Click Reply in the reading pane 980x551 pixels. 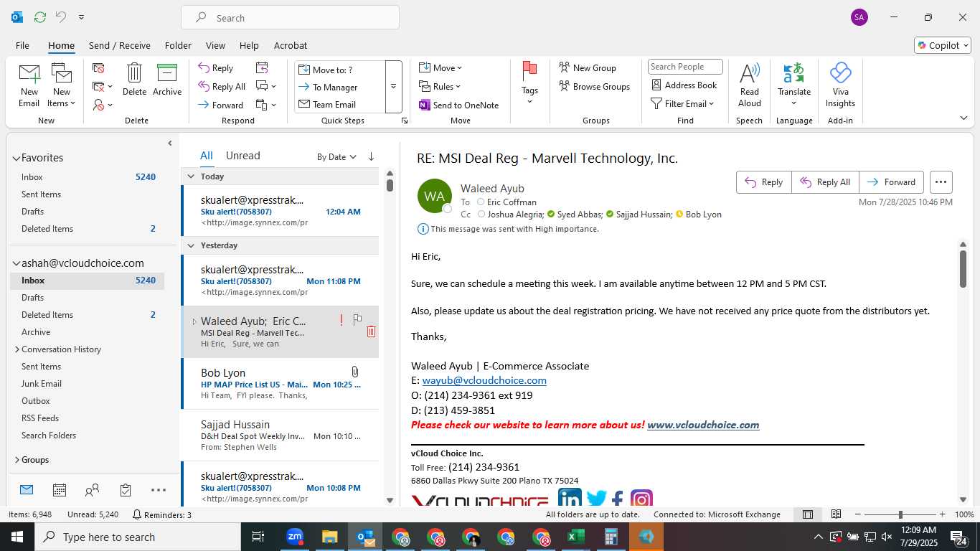(764, 182)
